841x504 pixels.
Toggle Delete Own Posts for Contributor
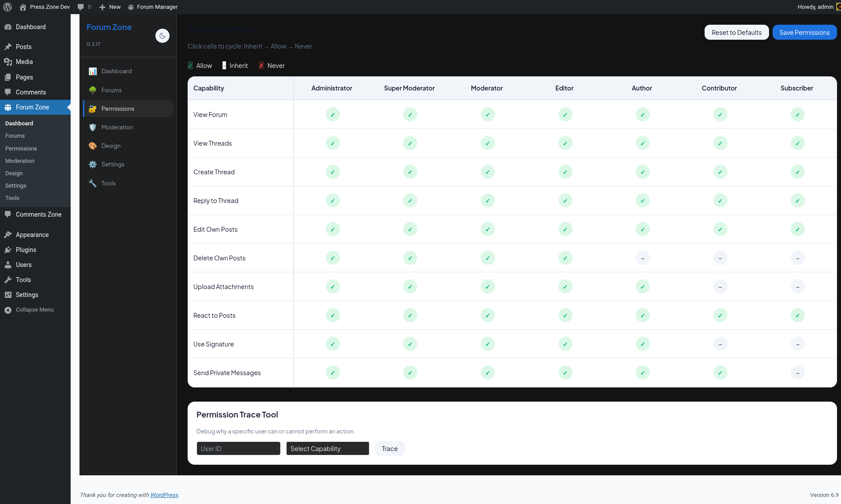pos(720,258)
